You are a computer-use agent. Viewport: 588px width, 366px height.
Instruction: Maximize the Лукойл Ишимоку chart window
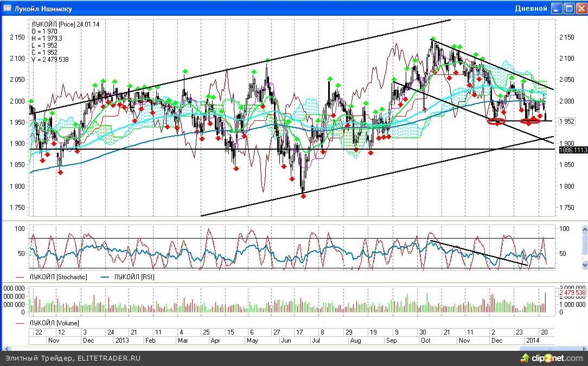pyautogui.click(x=568, y=9)
